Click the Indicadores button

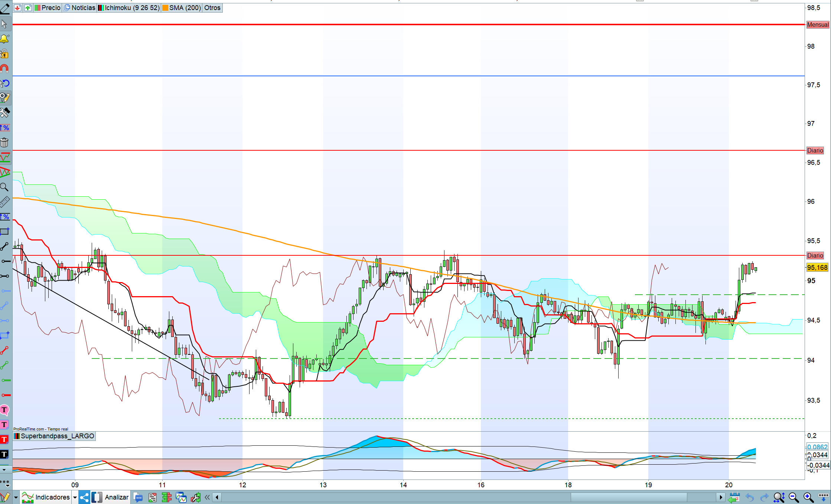click(x=46, y=497)
